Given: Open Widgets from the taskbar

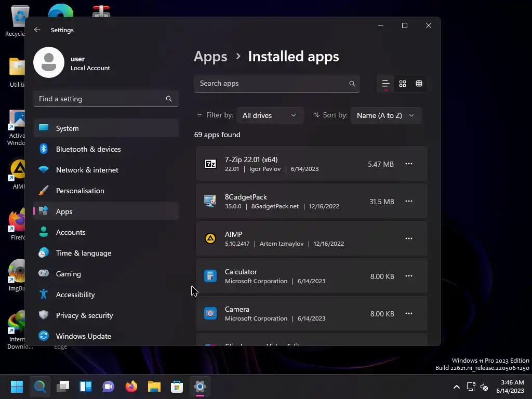Looking at the screenshot, I should coord(86,387).
